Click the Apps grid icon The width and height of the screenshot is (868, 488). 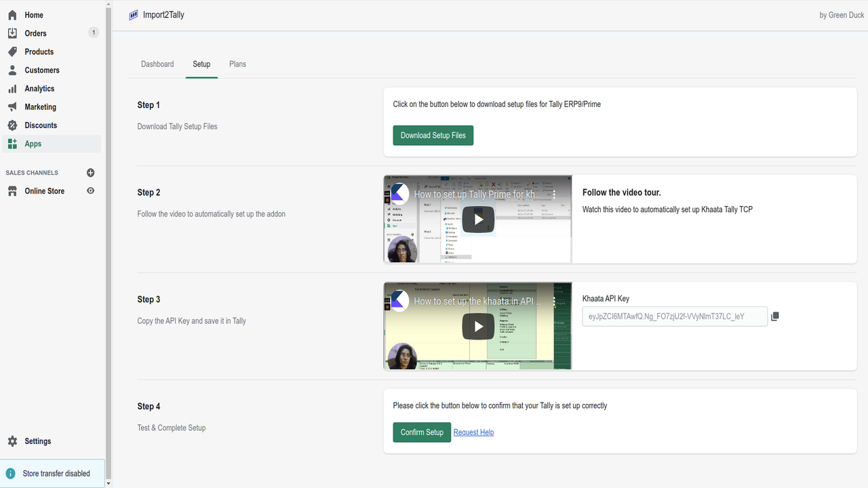coord(12,144)
